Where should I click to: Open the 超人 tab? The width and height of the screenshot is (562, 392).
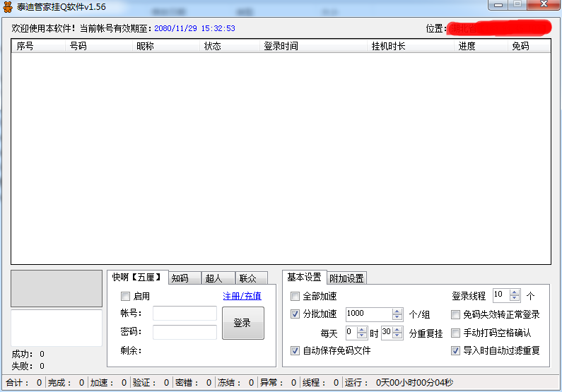214,278
